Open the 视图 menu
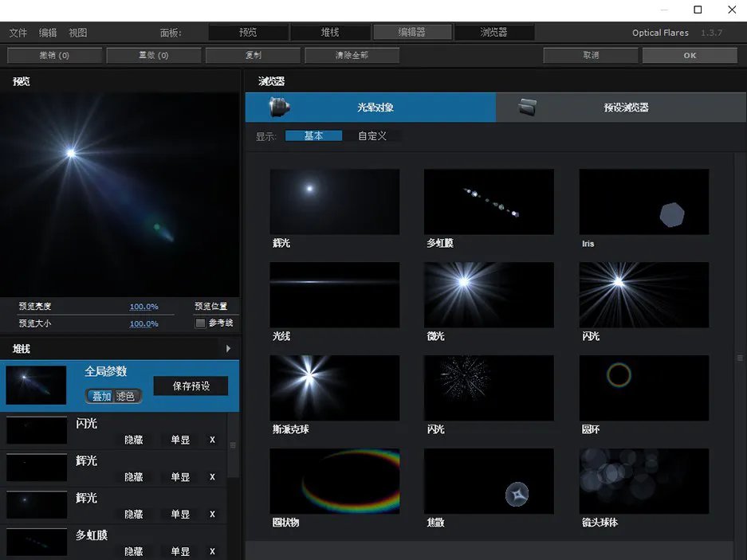This screenshot has width=747, height=560. point(77,33)
